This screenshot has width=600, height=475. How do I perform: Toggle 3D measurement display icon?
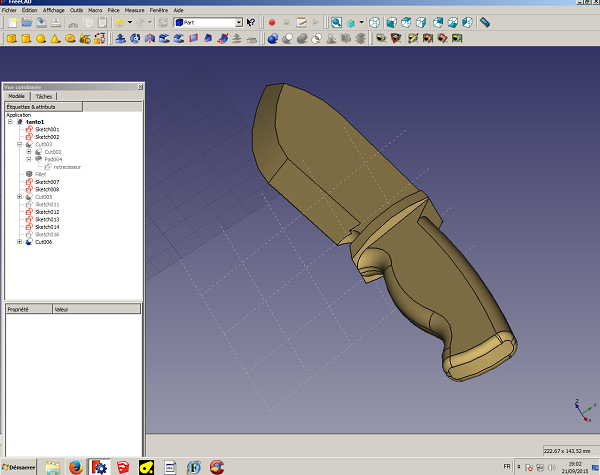(442, 38)
